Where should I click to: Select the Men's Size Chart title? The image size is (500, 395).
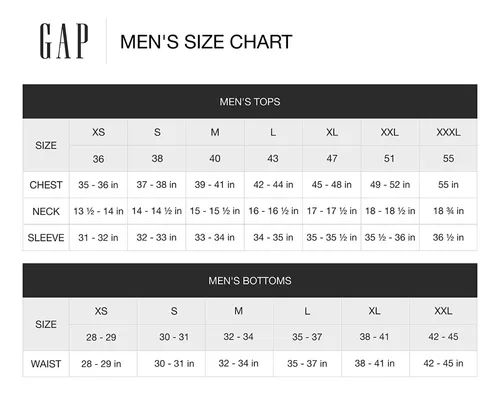[x=206, y=42]
